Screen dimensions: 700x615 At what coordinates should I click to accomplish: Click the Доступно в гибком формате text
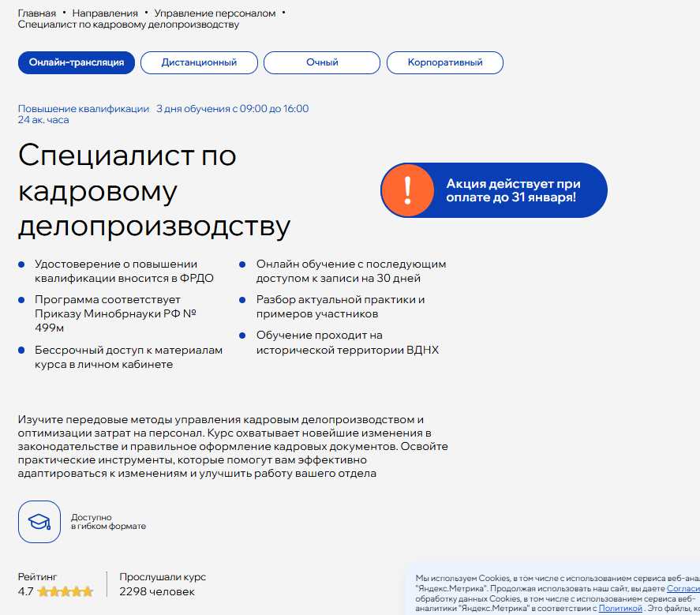(108, 522)
